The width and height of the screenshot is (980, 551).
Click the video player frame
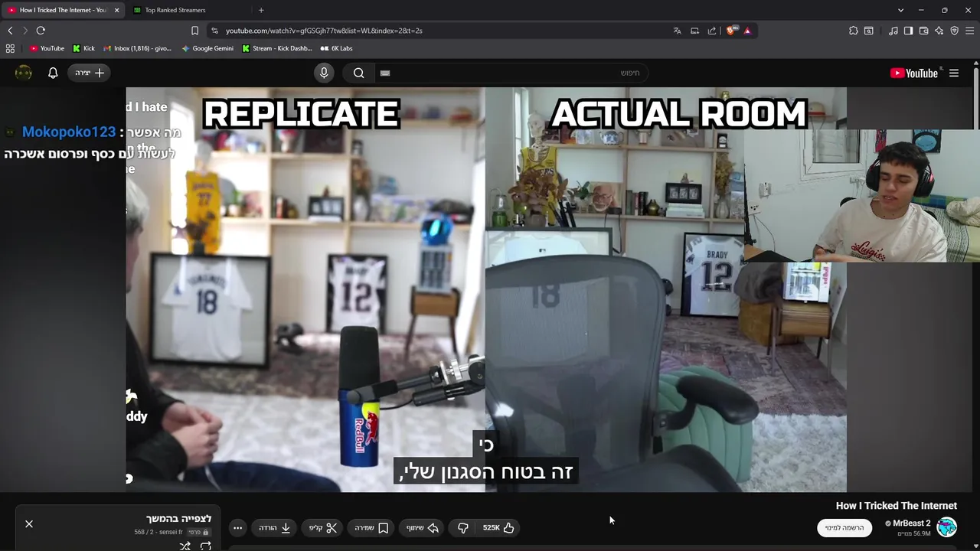(486, 289)
